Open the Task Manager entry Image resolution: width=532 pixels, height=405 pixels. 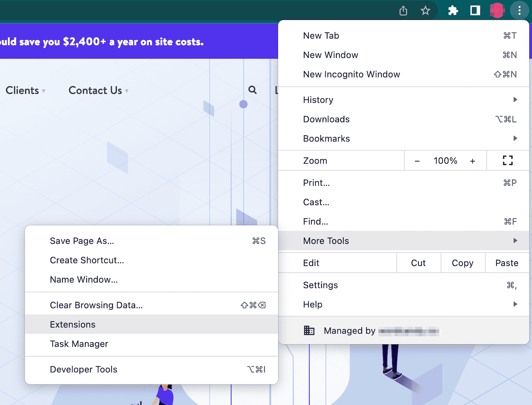pos(79,344)
